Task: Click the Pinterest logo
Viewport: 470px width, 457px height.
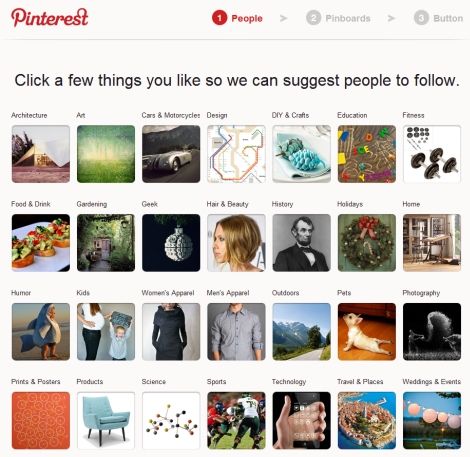Action: coord(50,17)
